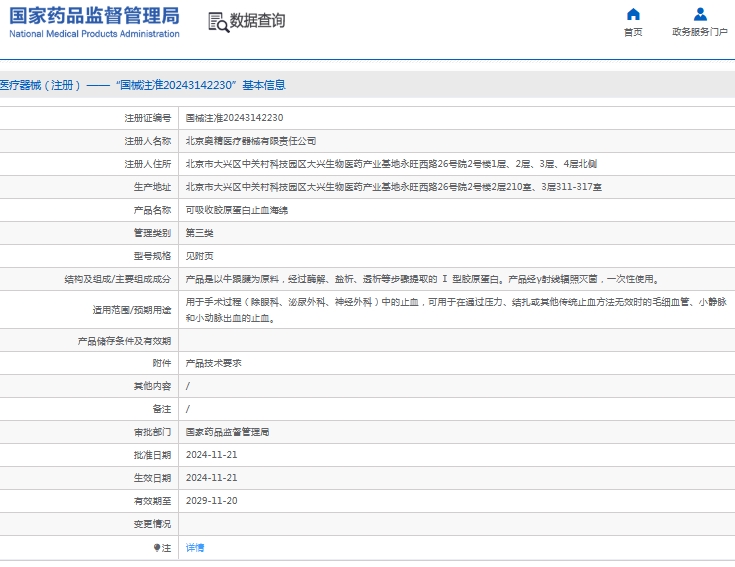The image size is (735, 567).
Task: Click the 其他内容 row label
Action: [x=152, y=386]
